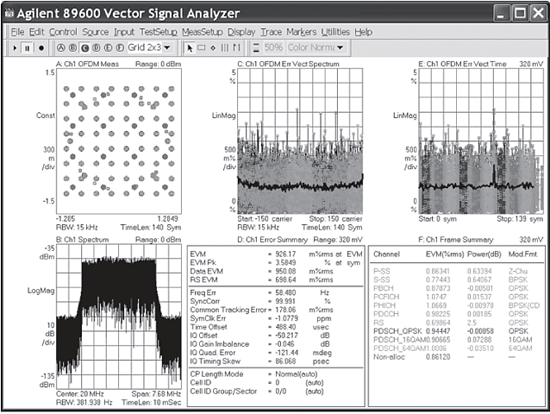
Task: Click 'Stop: 150 carrier' under trace C
Action: click(336, 219)
